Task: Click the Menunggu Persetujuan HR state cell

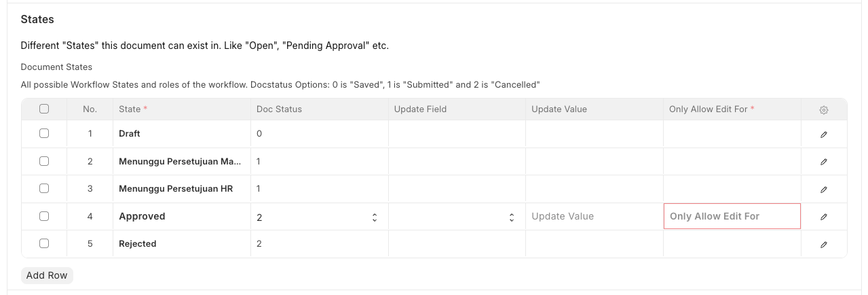Action: [x=181, y=189]
